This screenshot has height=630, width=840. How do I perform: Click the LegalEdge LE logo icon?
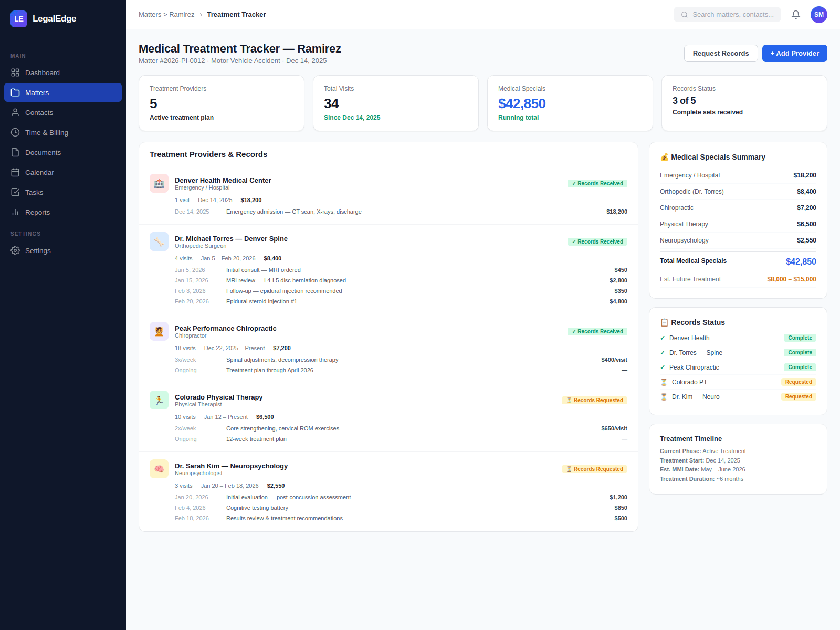pos(19,19)
